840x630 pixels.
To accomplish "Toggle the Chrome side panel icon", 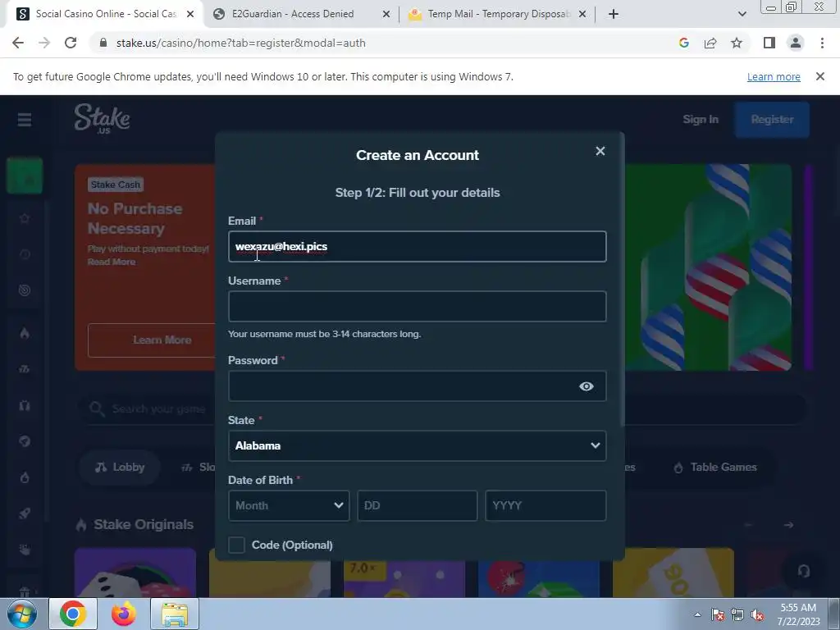I will pyautogui.click(x=769, y=43).
